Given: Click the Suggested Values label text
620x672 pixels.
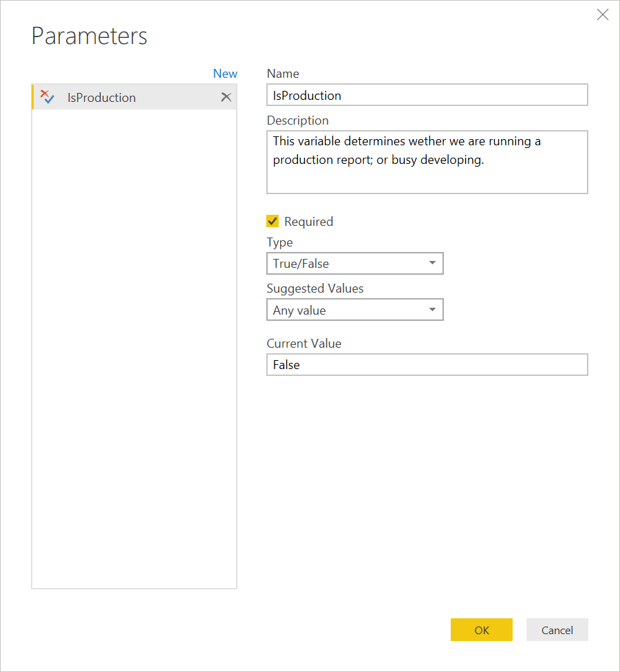Looking at the screenshot, I should click(315, 288).
